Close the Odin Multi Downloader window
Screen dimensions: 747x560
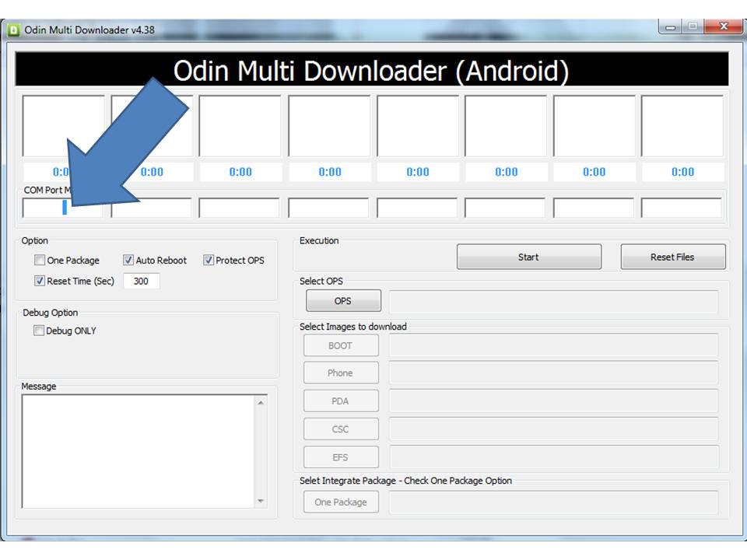[723, 26]
